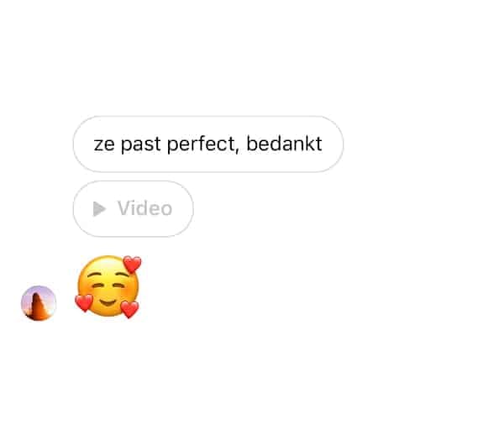Viewport: 504px width, 435px height.
Task: Open the Video message bubble
Action: tap(133, 209)
